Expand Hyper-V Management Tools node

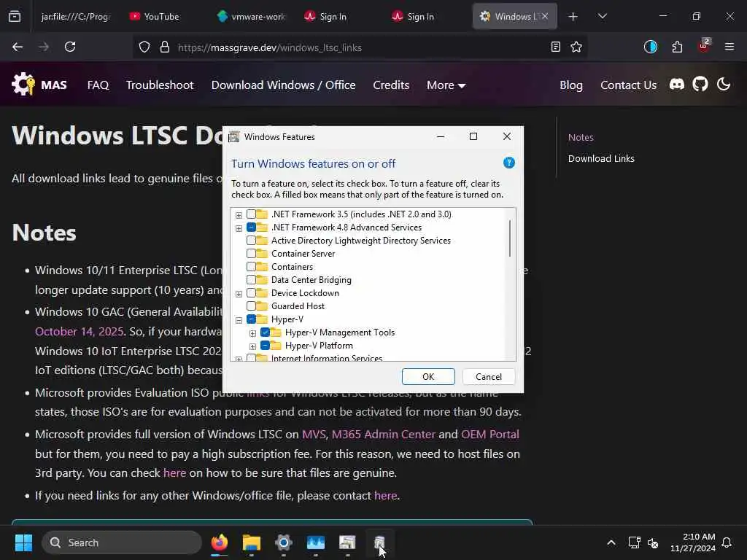tap(252, 332)
